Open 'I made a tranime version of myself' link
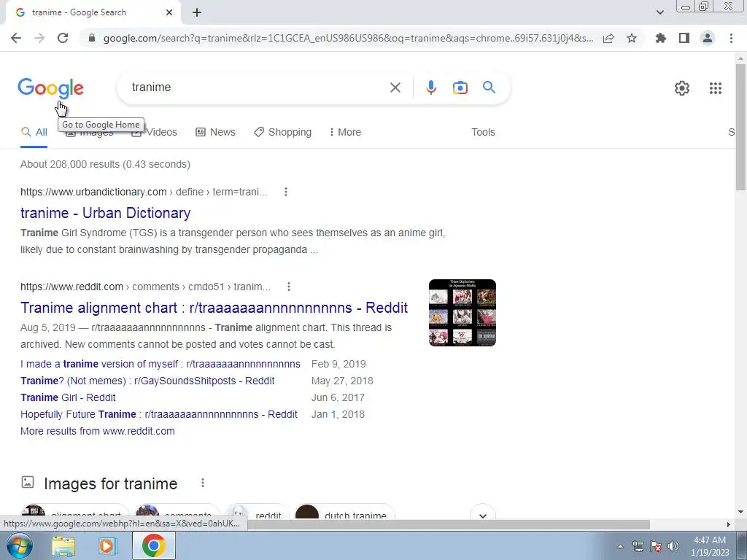747x560 pixels. click(x=160, y=364)
